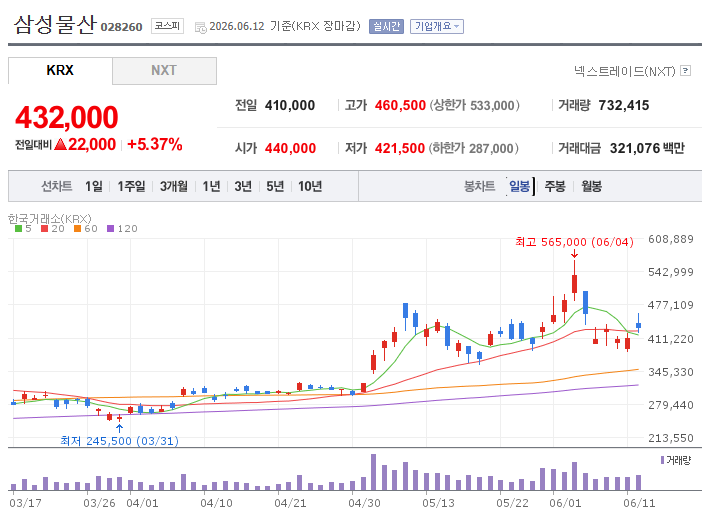The width and height of the screenshot is (702, 517).
Task: Click the red upward triangle next to 22,000
Action: 60,144
